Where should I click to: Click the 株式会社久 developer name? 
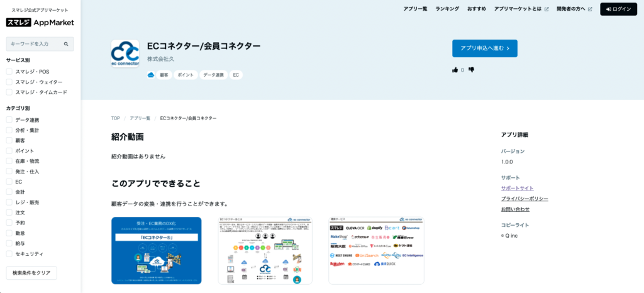click(160, 59)
